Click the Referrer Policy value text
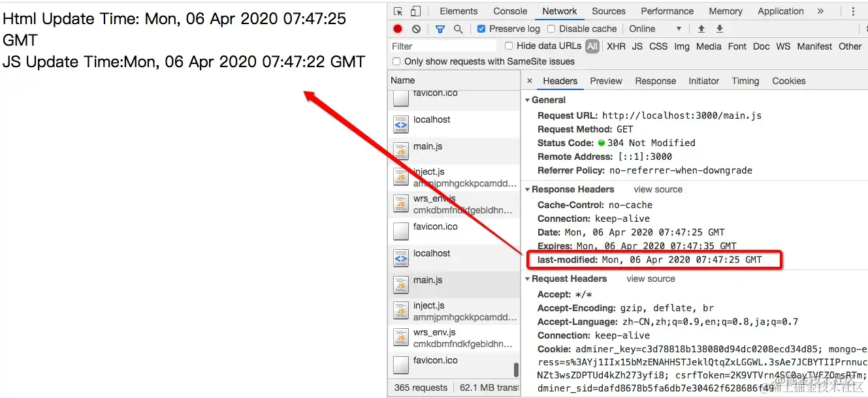868x398 pixels. point(681,170)
